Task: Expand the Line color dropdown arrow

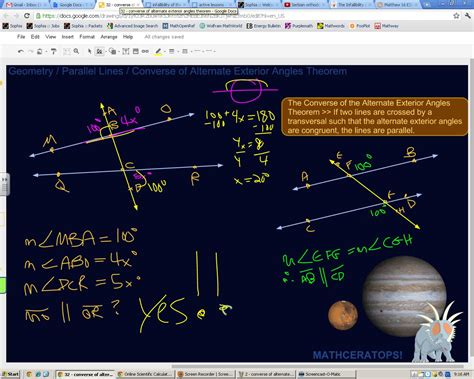Action: (x=164, y=52)
